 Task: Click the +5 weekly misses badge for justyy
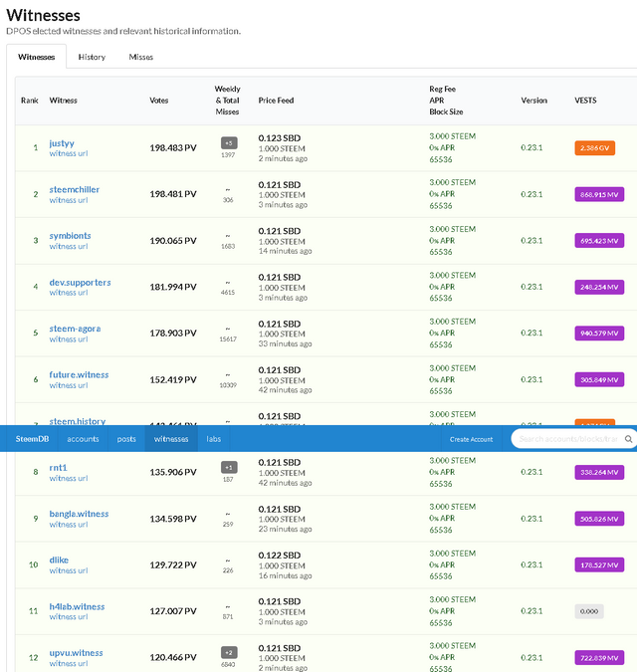229,143
